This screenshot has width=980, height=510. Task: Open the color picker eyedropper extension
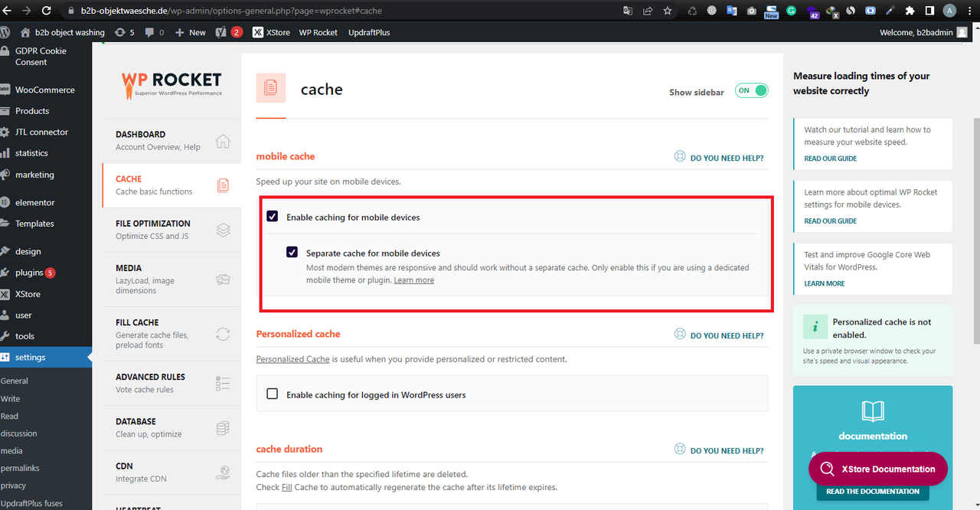(x=890, y=11)
